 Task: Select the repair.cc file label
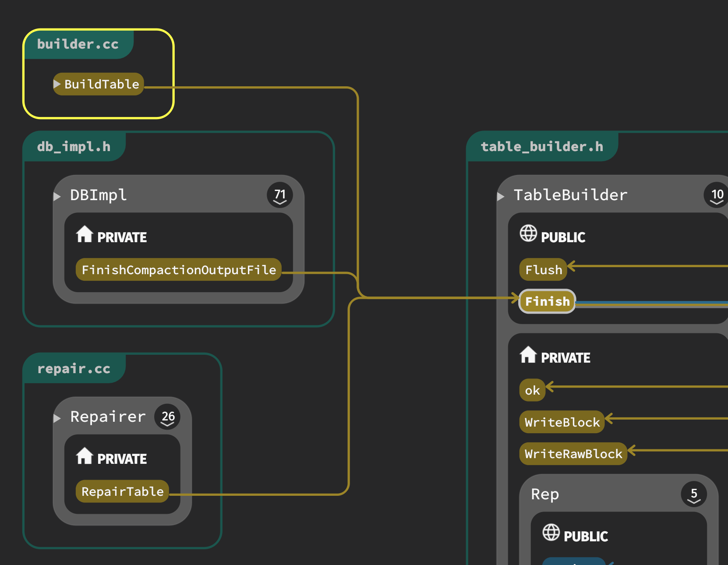click(74, 368)
